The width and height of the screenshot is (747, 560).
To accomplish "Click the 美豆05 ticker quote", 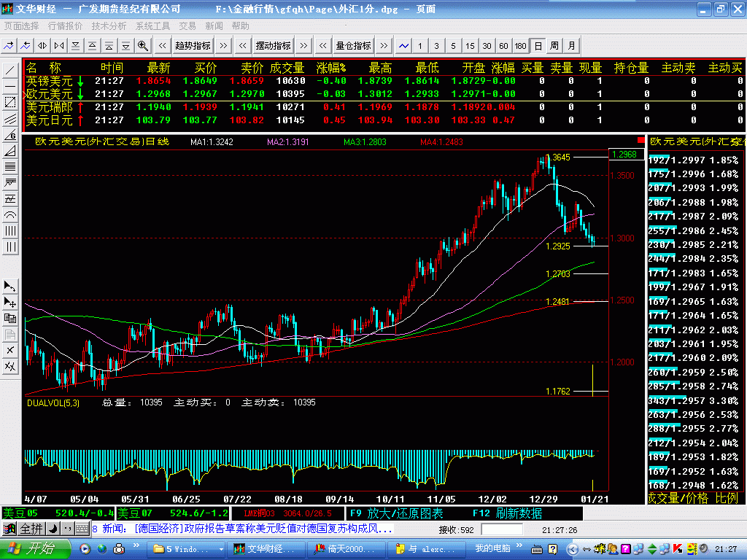I will coord(58,513).
